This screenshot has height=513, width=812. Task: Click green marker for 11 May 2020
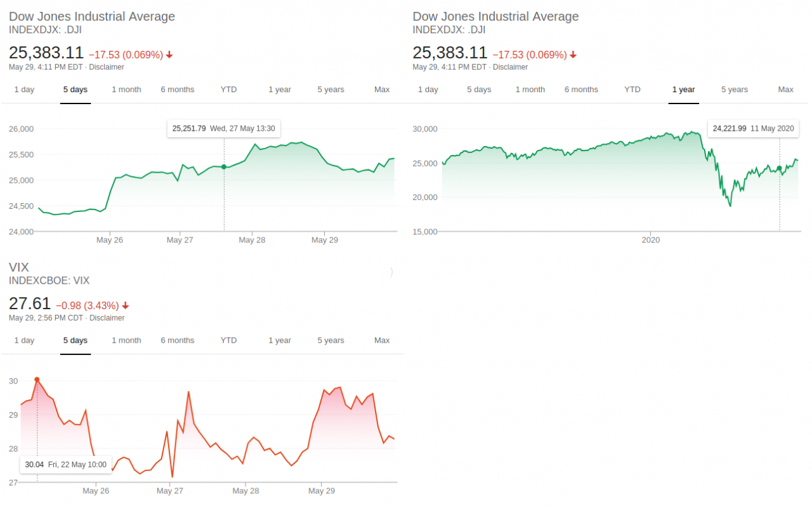[780, 168]
